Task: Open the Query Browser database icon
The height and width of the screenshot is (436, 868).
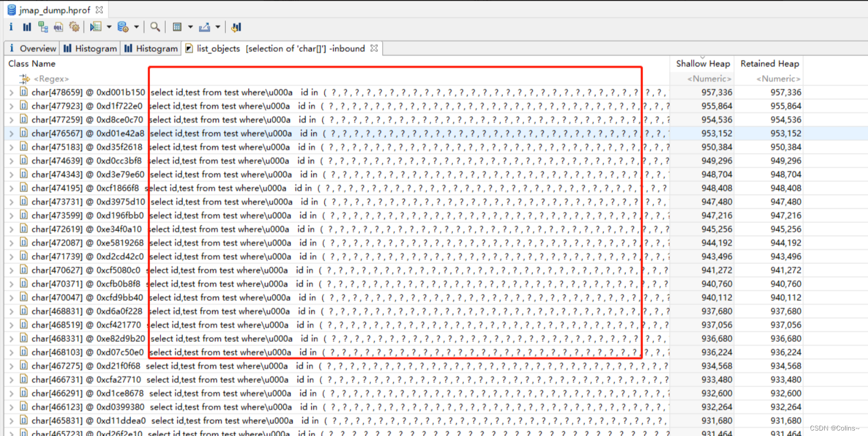Action: point(123,27)
